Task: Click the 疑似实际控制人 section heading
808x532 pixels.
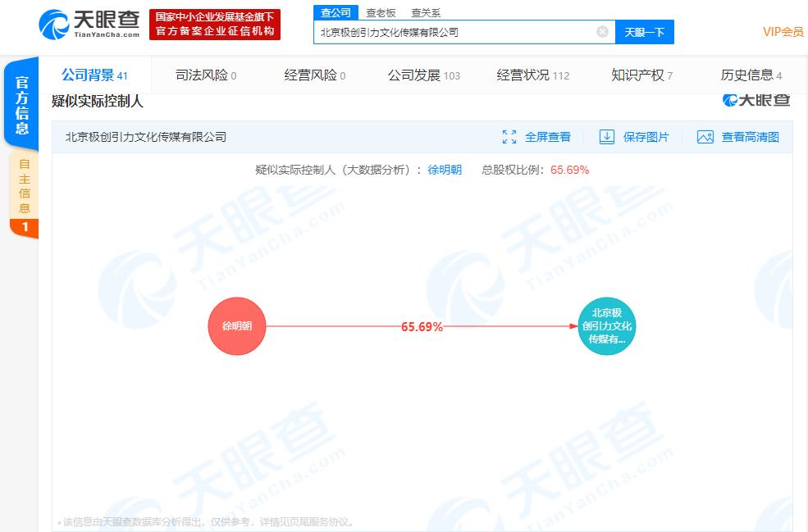Action: point(97,101)
